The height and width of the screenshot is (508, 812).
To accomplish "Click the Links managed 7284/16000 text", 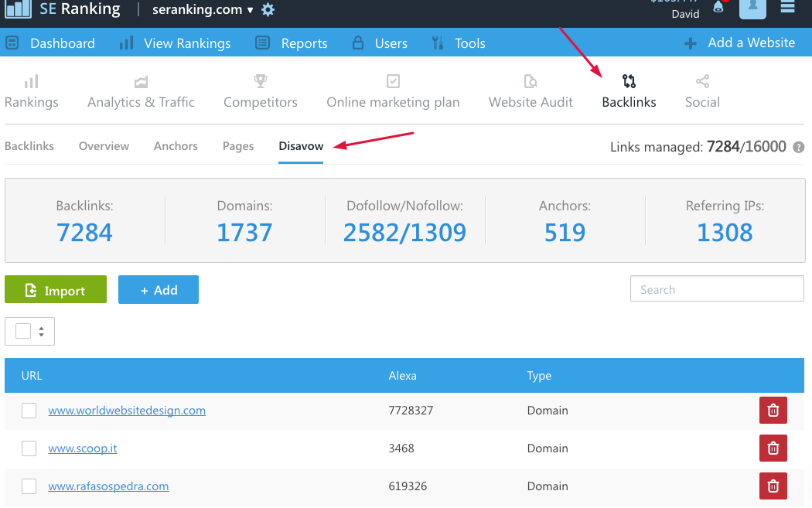I will 698,147.
